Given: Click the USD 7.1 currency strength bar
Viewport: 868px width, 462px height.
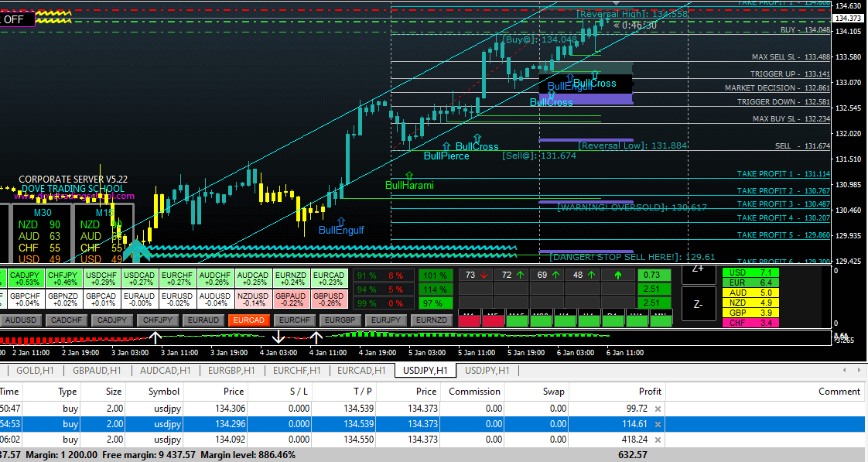Looking at the screenshot, I should pos(750,272).
